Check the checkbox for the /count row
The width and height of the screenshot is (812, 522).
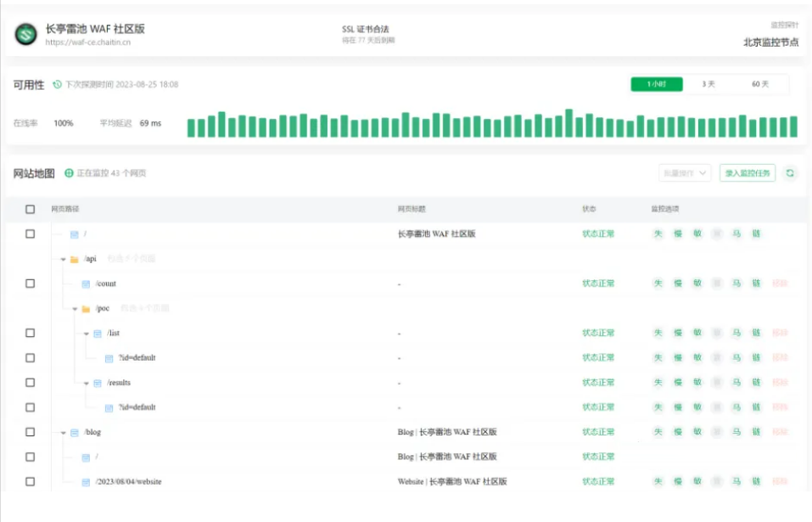pyautogui.click(x=31, y=283)
